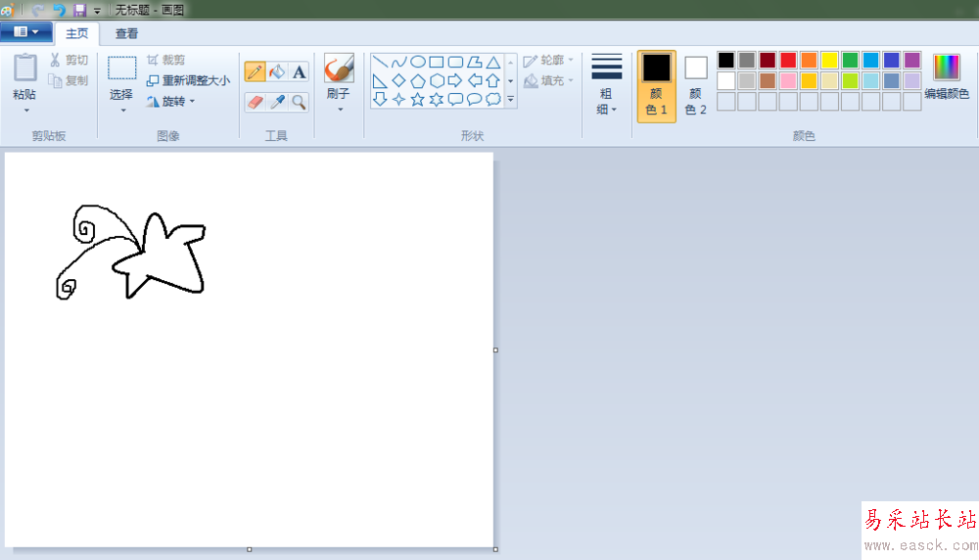Pick the green color swatch
979x560 pixels.
(850, 60)
